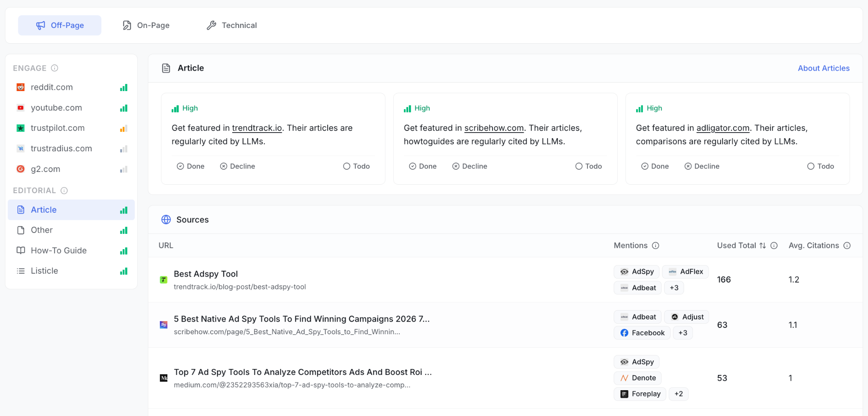Click the EDITORIAL info icon

point(64,191)
